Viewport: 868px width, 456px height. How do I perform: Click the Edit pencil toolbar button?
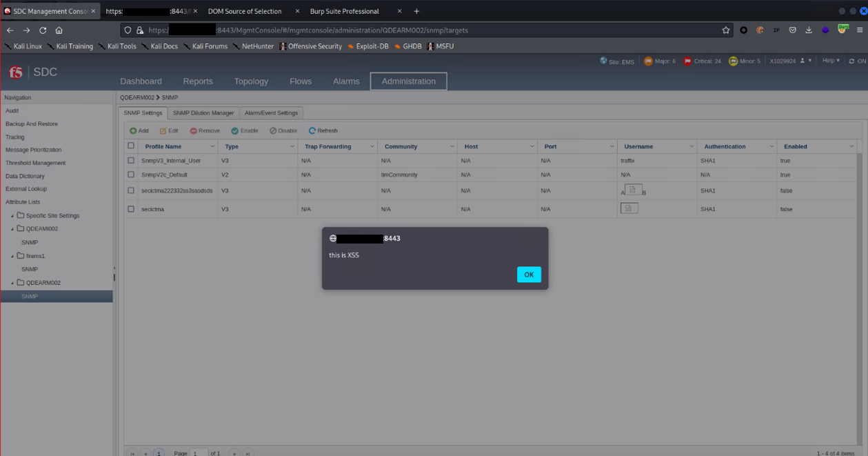(x=169, y=131)
